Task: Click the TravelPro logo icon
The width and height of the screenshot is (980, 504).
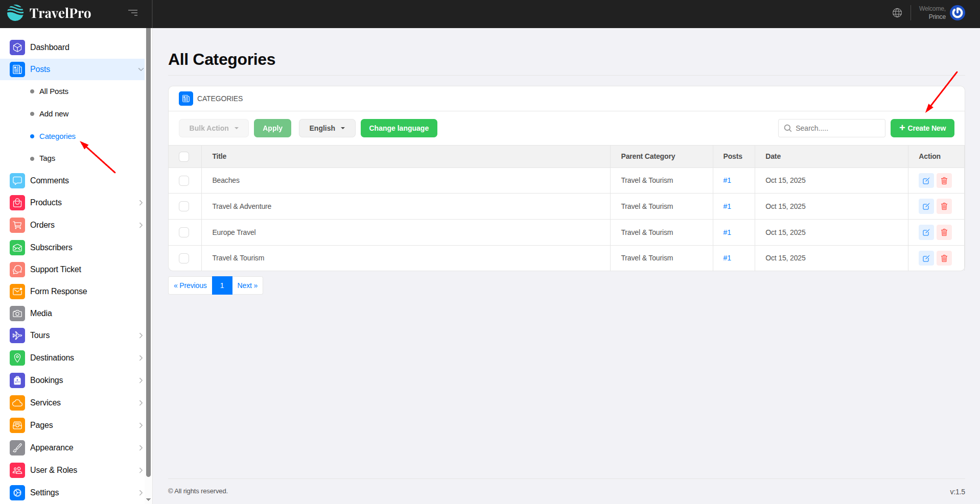Action: click(x=15, y=13)
